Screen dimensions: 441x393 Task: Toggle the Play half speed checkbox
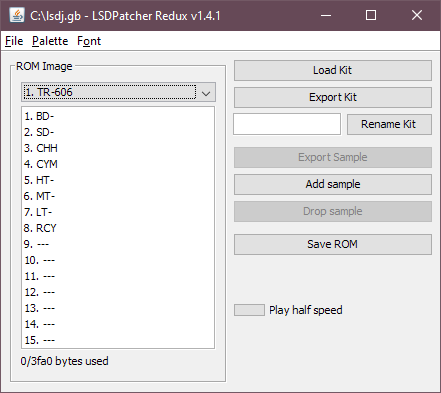(249, 310)
